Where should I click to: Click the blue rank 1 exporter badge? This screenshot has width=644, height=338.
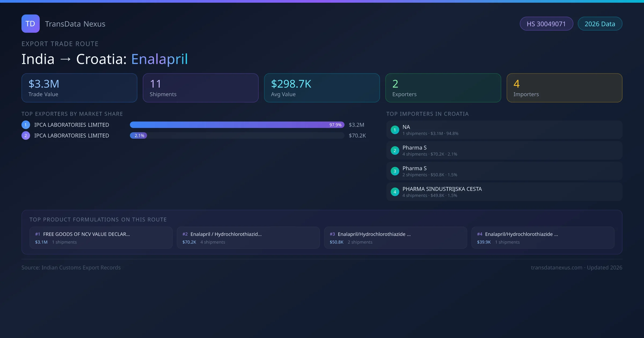26,125
